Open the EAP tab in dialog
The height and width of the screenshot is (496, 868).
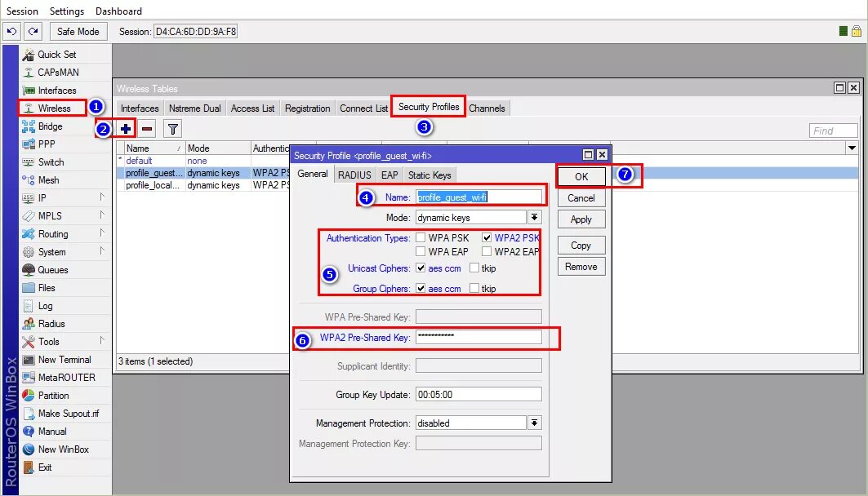pos(389,175)
